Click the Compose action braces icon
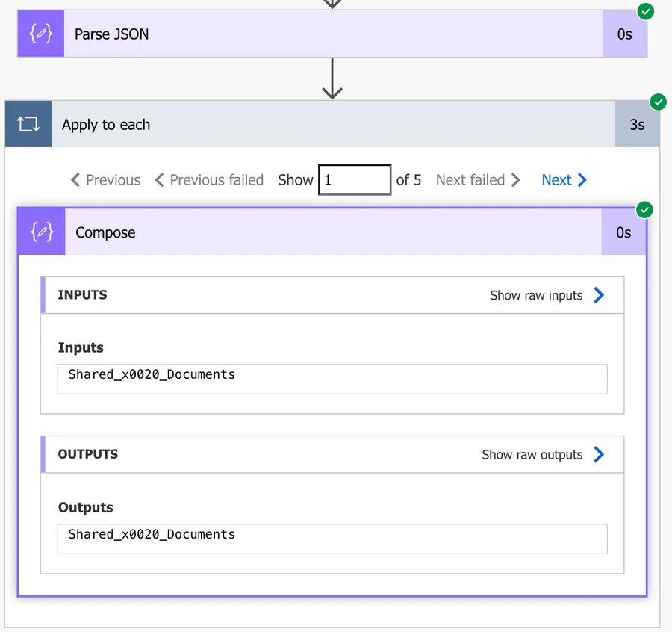The height and width of the screenshot is (632, 672). (x=42, y=232)
